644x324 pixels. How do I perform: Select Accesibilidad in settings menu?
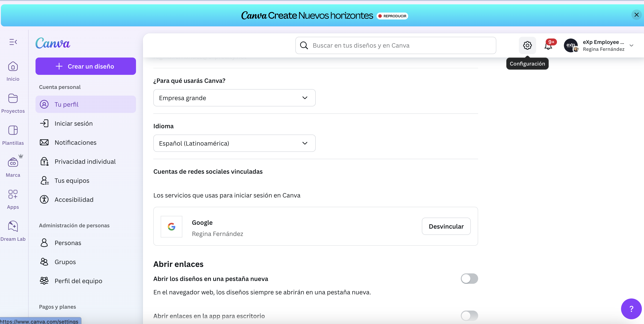74,200
